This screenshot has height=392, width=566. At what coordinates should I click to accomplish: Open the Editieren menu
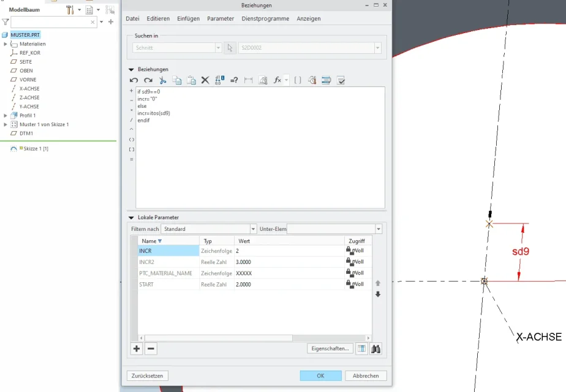pyautogui.click(x=158, y=18)
